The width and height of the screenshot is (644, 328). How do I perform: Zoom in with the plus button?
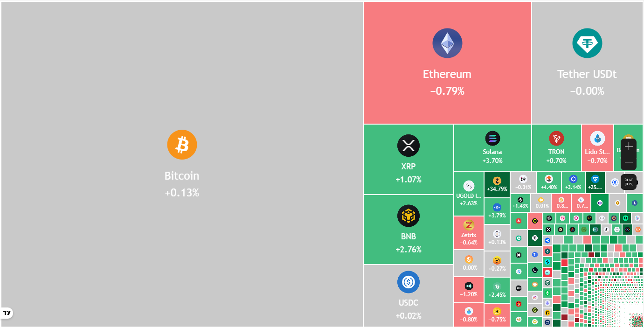click(x=629, y=147)
